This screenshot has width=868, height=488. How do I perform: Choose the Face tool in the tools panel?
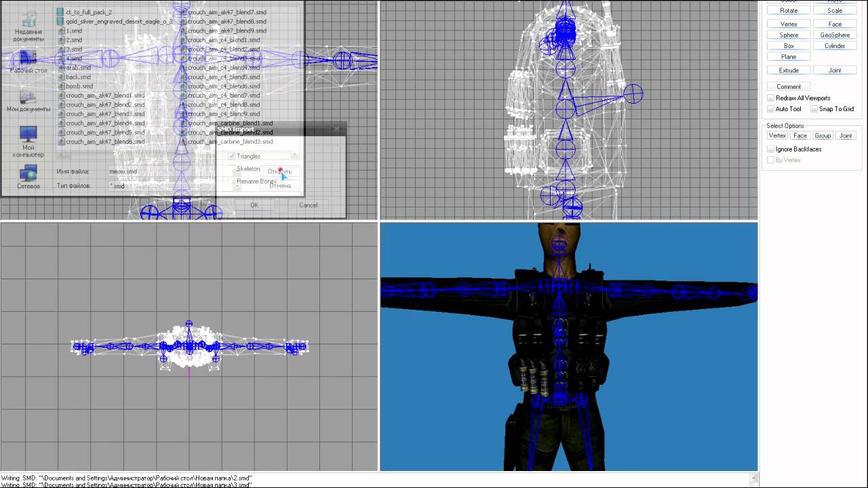pyautogui.click(x=835, y=24)
